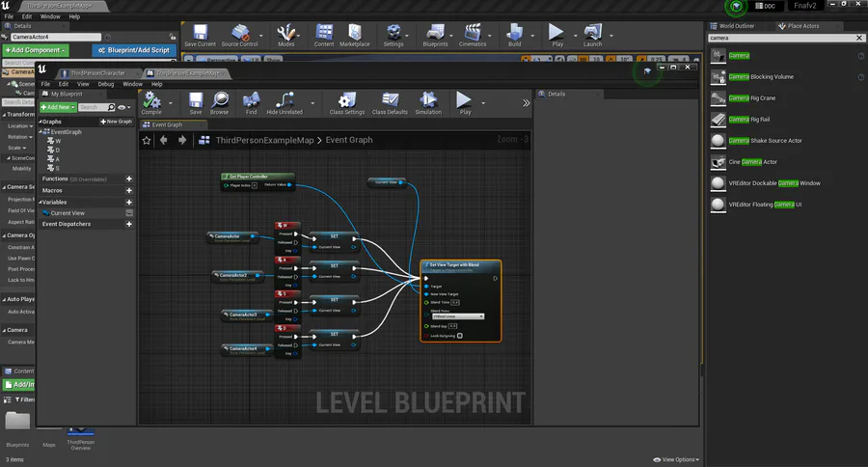
Task: Click the CameraActor4 name field
Action: pos(56,37)
